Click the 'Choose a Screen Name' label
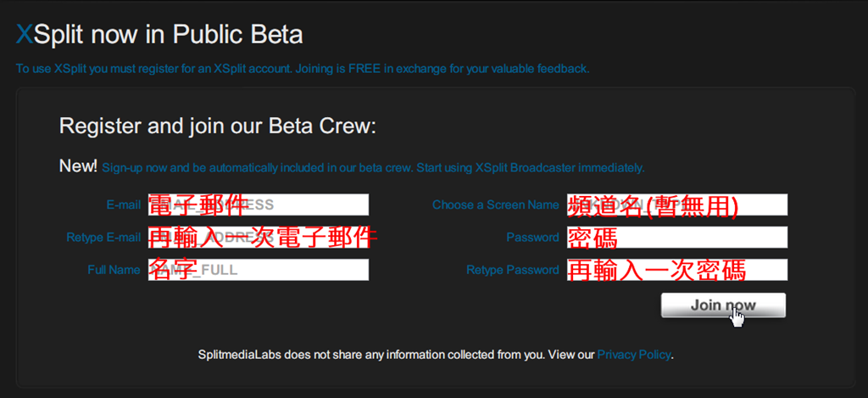Viewport: 868px width, 398px height. click(495, 205)
